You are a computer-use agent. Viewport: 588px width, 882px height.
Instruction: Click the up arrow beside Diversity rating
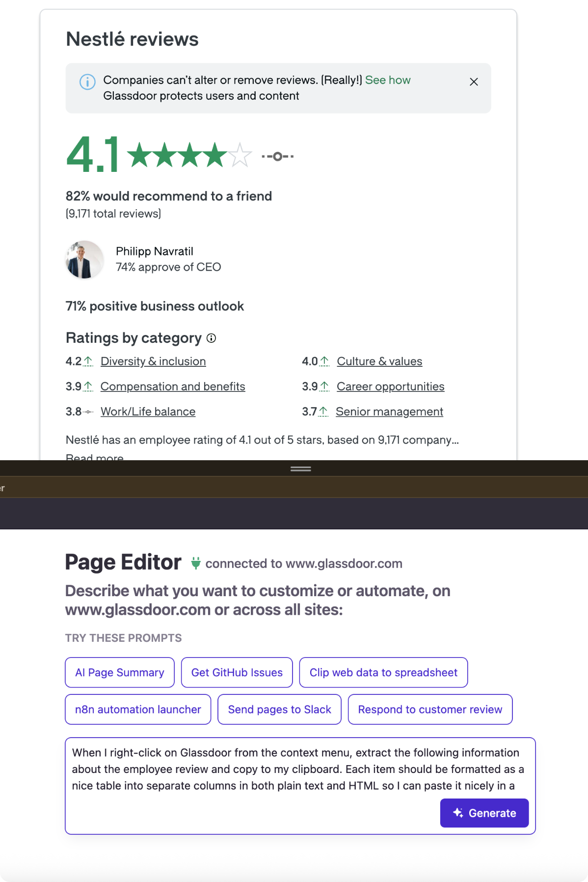[x=88, y=361]
